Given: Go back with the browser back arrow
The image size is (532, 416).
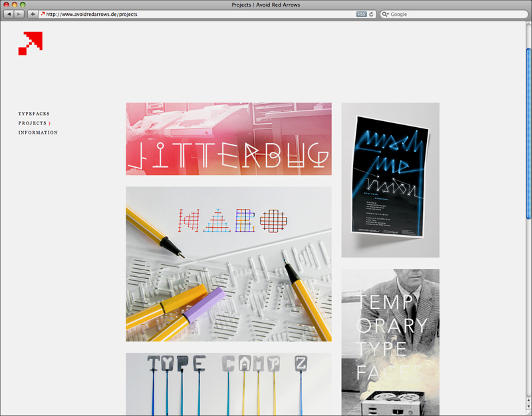Looking at the screenshot, I should (x=9, y=14).
